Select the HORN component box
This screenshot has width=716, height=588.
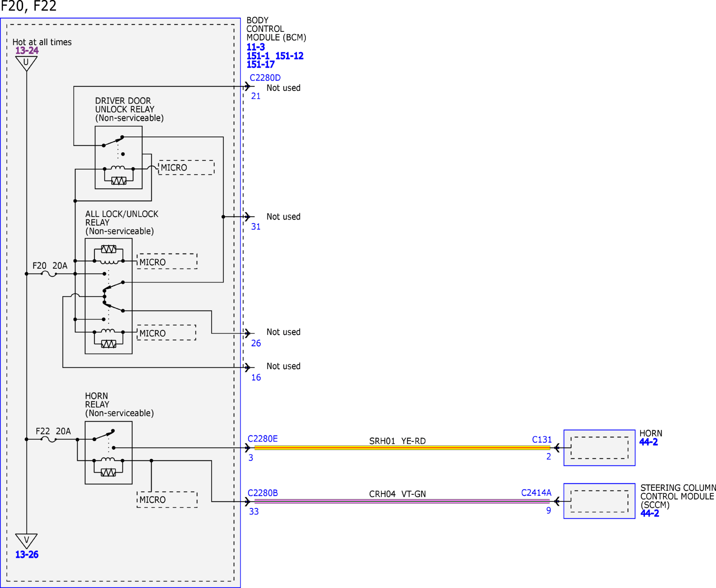599,448
